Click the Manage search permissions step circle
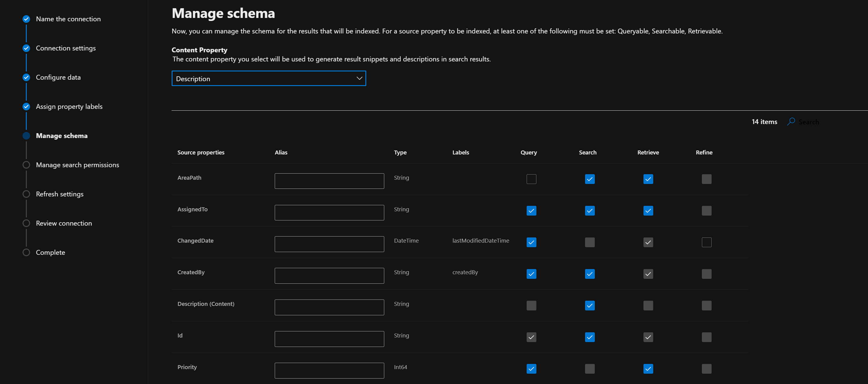 26,165
